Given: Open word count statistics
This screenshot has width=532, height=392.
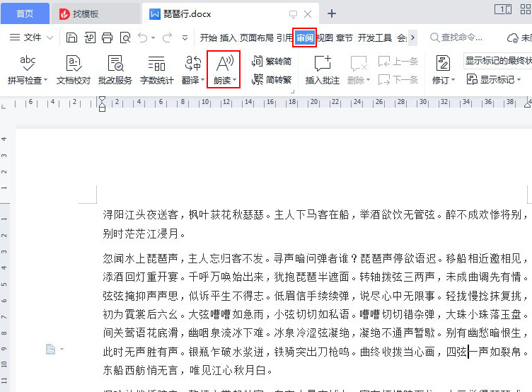Looking at the screenshot, I should (157, 69).
